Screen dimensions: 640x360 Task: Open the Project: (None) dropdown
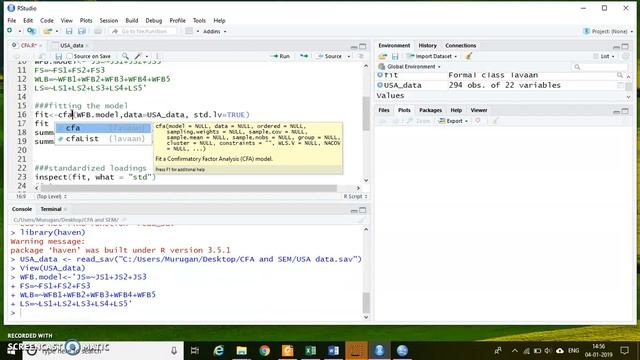click(608, 31)
